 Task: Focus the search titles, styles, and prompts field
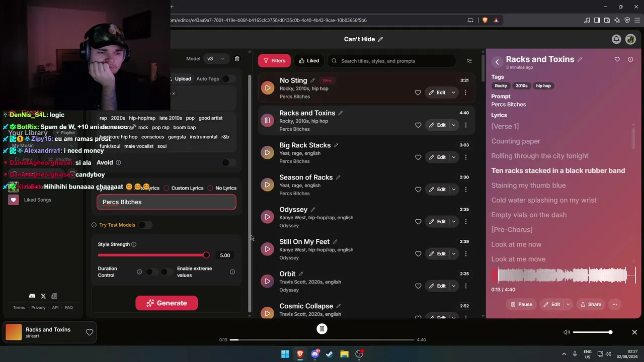pos(391,61)
